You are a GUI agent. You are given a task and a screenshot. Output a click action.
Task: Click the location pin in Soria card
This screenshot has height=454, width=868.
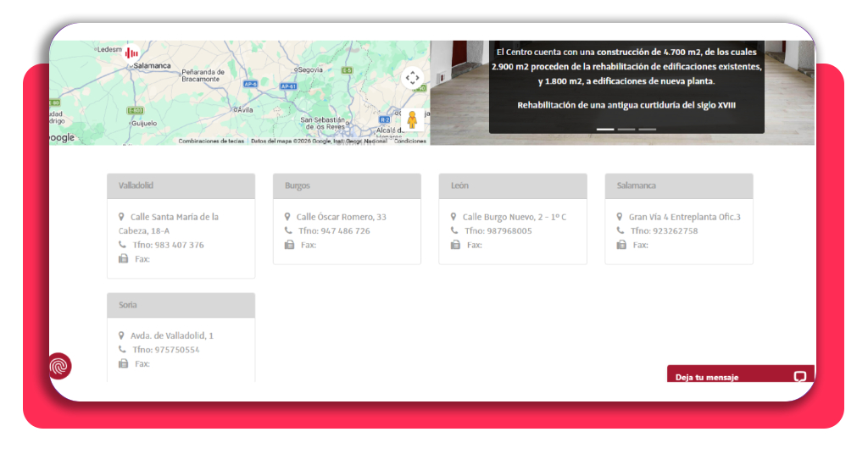(121, 335)
